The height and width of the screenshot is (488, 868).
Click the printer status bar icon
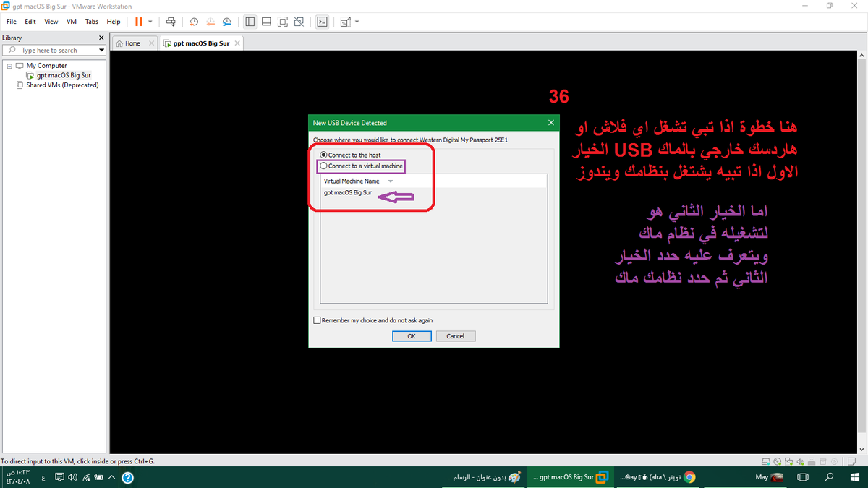[x=812, y=461]
